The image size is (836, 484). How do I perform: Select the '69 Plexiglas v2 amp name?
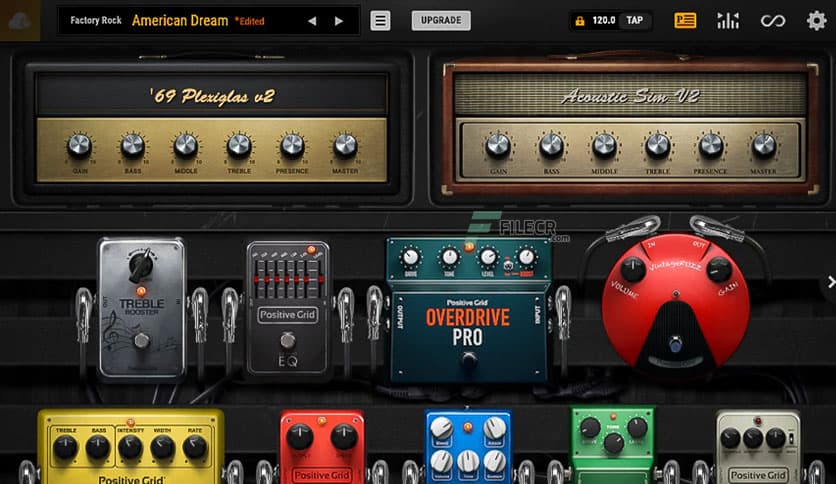coord(212,96)
